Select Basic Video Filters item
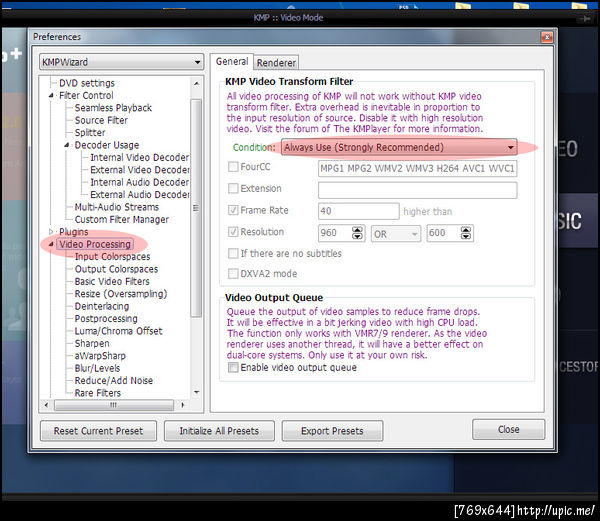The width and height of the screenshot is (600, 521). coord(112,282)
